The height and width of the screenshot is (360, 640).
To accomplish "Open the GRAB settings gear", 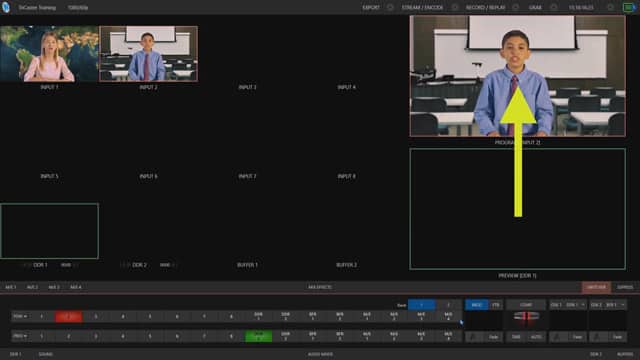I will [x=553, y=7].
